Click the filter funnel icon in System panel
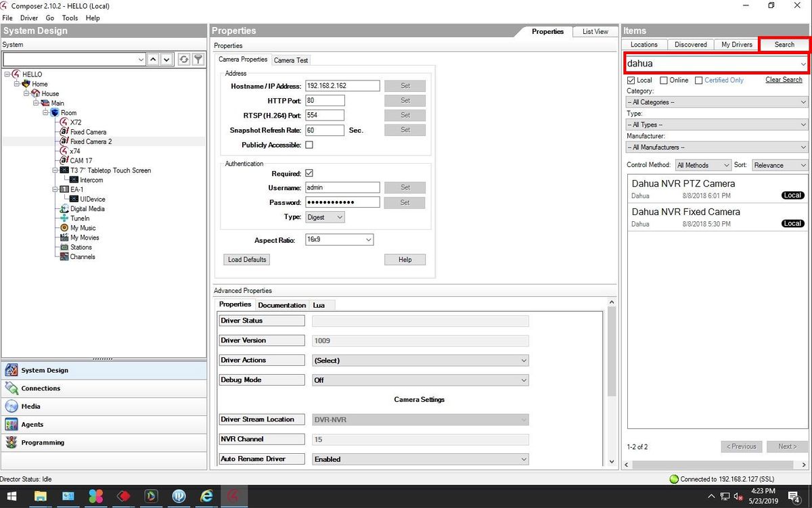 point(198,60)
